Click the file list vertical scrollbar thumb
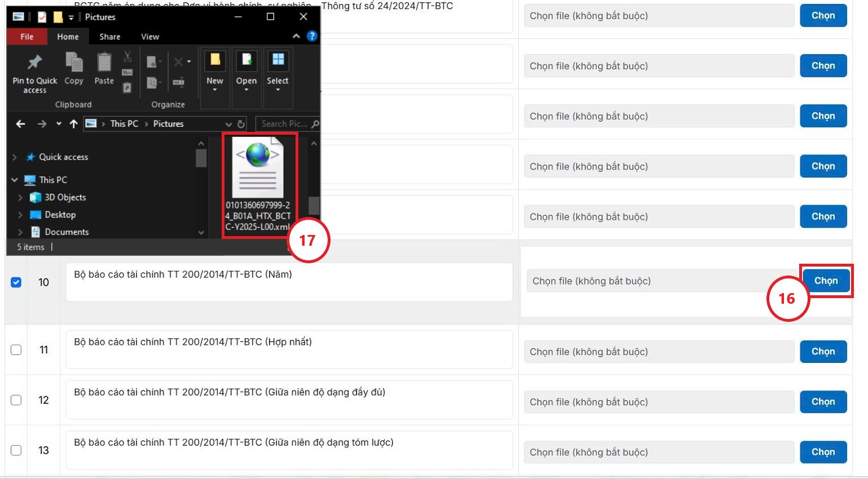 [x=314, y=206]
